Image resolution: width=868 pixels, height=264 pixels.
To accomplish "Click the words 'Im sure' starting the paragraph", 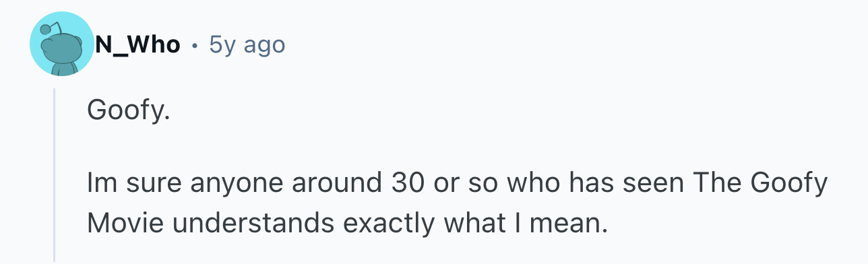I will click(x=135, y=183).
